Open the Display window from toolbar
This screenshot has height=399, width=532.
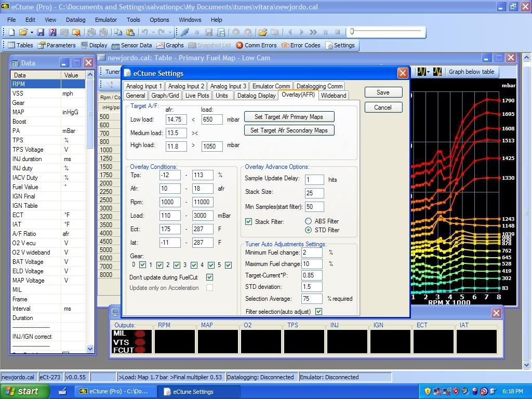click(x=94, y=45)
